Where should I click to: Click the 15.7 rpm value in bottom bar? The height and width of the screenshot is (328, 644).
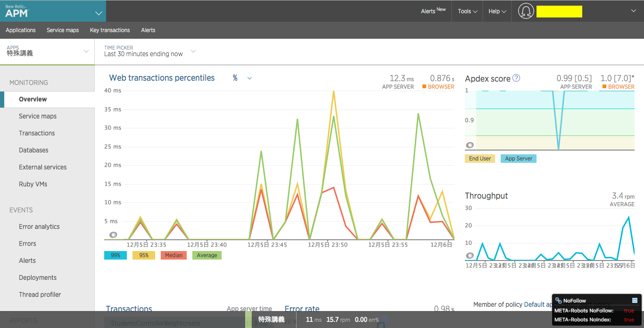click(338, 320)
